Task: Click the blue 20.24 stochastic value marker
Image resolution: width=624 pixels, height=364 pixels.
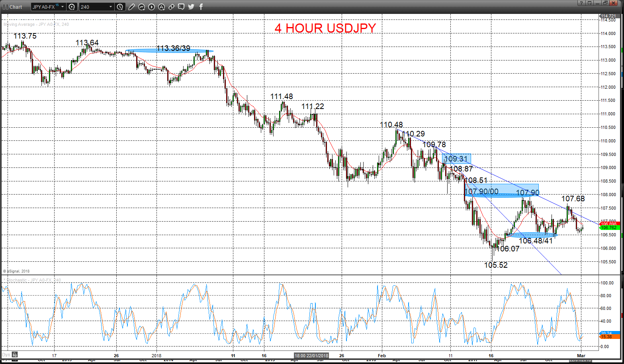Action: pyautogui.click(x=609, y=333)
